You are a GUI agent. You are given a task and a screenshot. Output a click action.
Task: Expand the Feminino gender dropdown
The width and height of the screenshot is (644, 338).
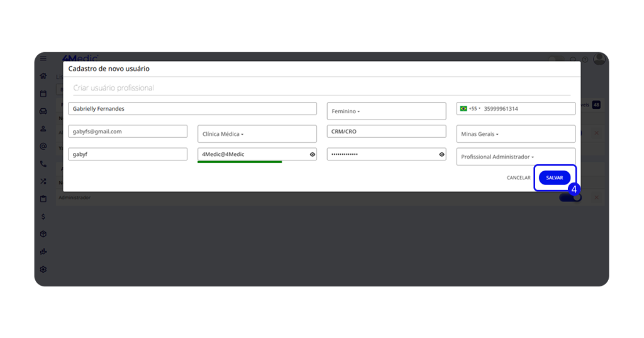(386, 111)
